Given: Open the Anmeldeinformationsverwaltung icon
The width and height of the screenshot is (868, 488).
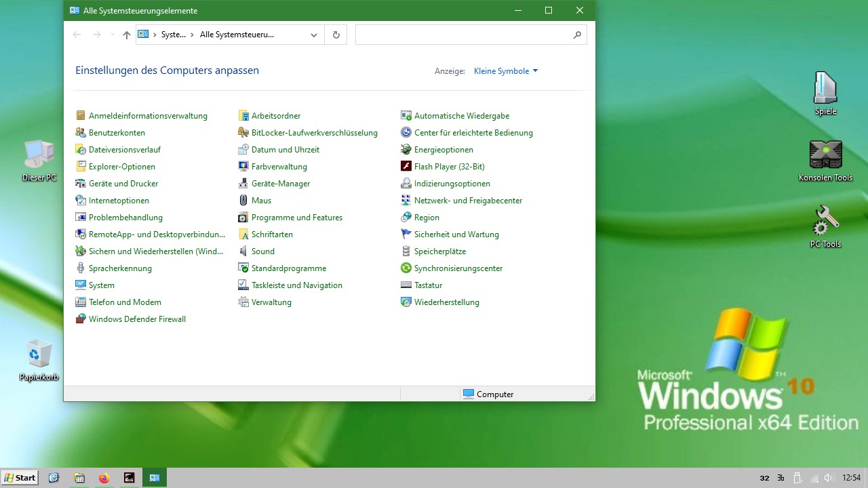Looking at the screenshot, I should 81,116.
